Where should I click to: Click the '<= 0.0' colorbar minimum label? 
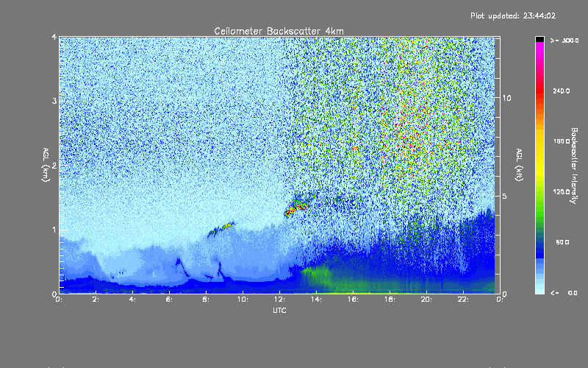[564, 293]
